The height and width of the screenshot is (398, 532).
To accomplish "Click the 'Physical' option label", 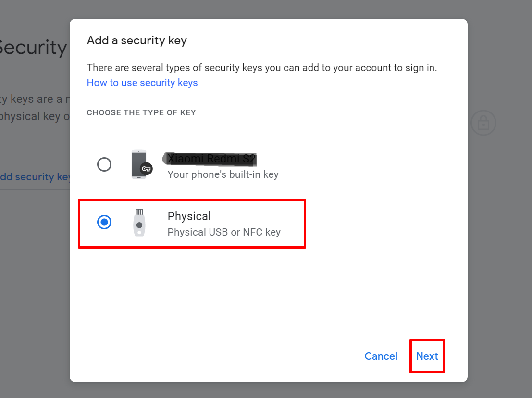I will 189,216.
